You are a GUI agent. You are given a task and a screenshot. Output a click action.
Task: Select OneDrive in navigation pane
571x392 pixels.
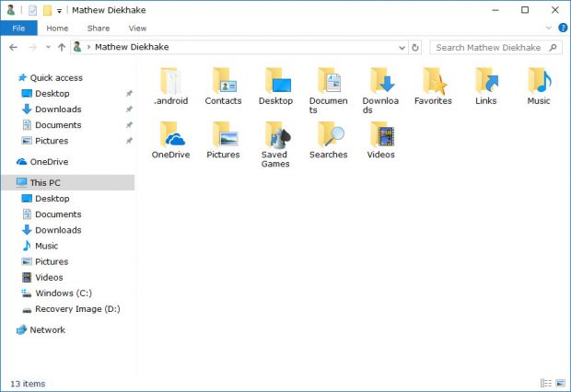point(49,162)
